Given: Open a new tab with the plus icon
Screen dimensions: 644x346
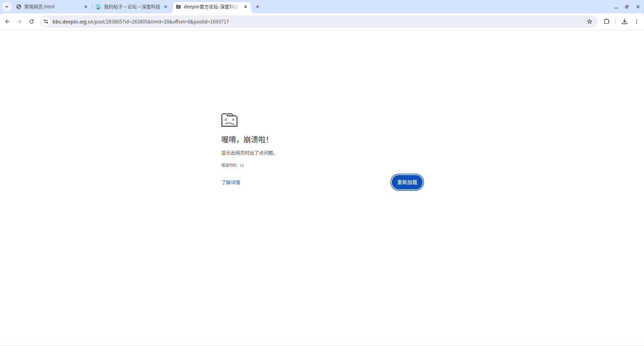Looking at the screenshot, I should pos(258,7).
